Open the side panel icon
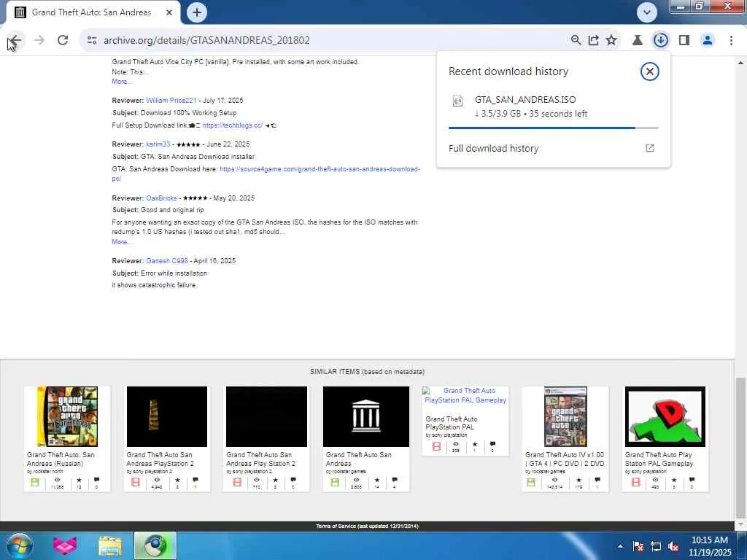 click(x=684, y=41)
